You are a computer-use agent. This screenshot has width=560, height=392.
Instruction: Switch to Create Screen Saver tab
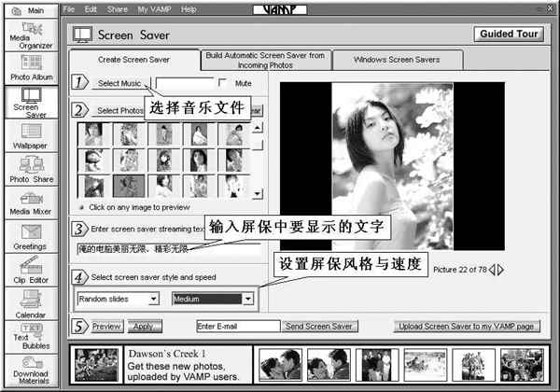pyautogui.click(x=133, y=60)
